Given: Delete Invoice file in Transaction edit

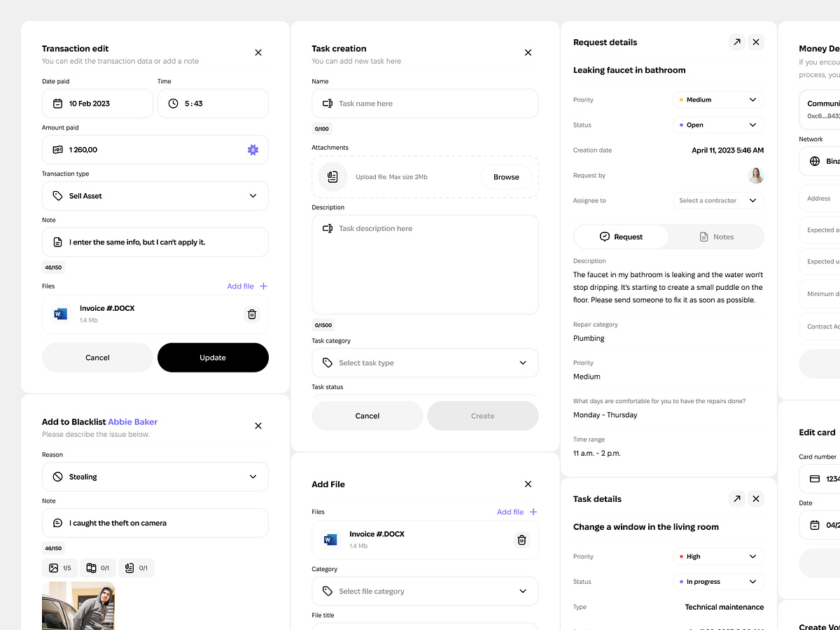Looking at the screenshot, I should 252,314.
